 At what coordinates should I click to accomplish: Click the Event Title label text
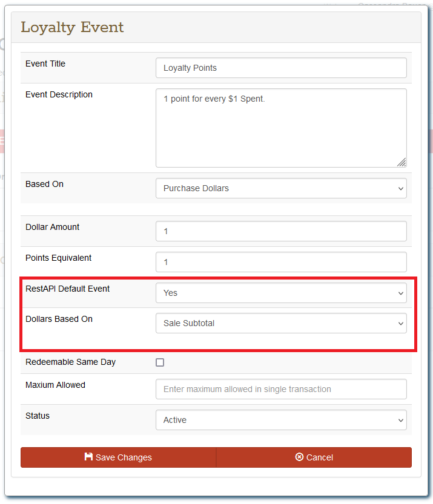click(45, 64)
